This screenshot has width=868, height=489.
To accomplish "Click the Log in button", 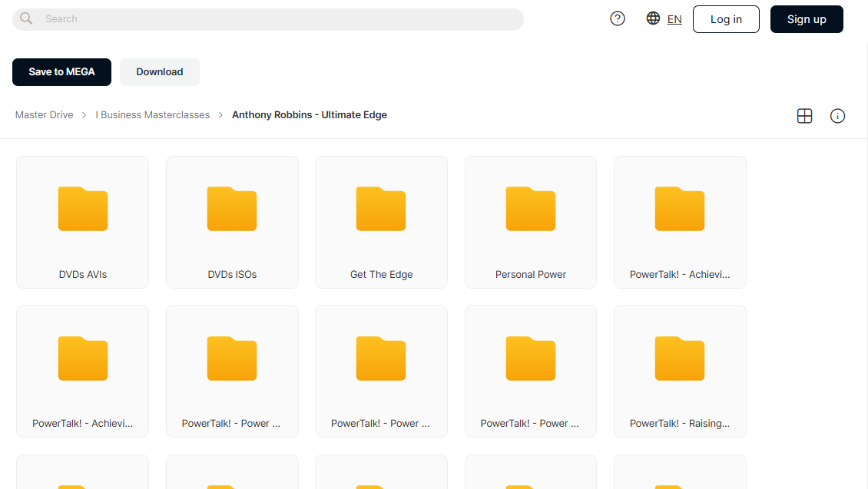I will [x=726, y=19].
